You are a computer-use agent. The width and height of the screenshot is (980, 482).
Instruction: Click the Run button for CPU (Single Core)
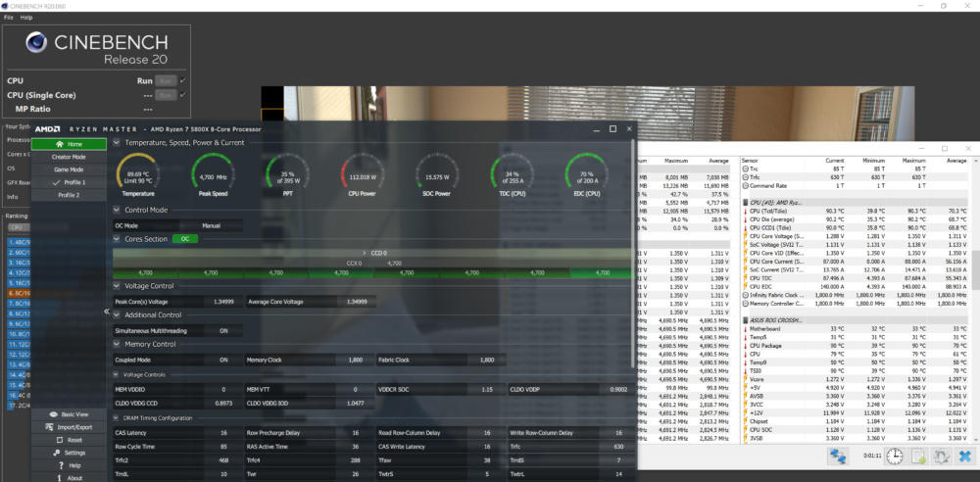pos(166,95)
